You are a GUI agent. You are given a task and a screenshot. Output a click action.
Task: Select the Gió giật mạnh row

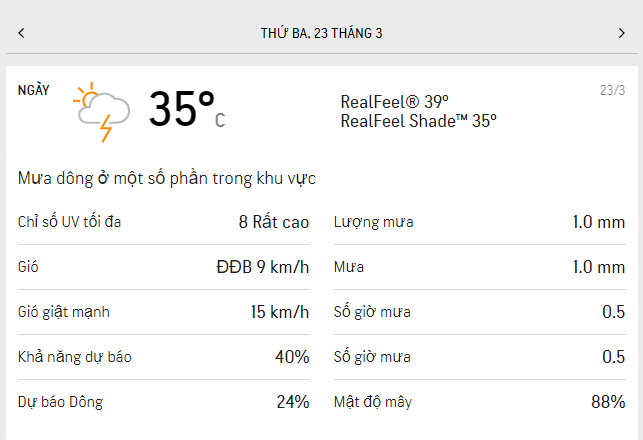[x=163, y=312]
